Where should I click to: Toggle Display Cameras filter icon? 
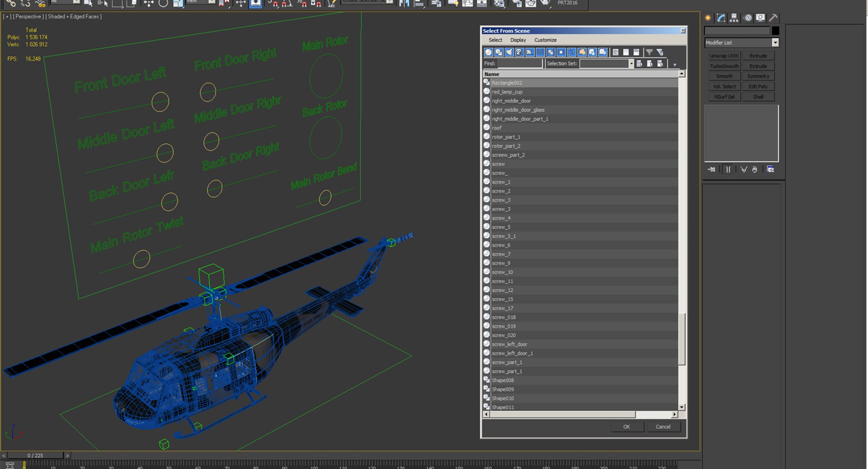point(519,52)
